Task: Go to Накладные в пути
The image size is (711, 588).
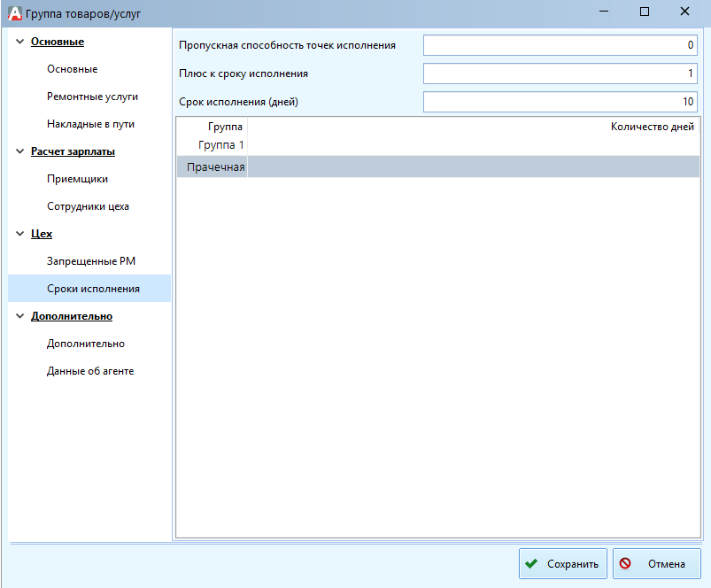Action: click(90, 124)
